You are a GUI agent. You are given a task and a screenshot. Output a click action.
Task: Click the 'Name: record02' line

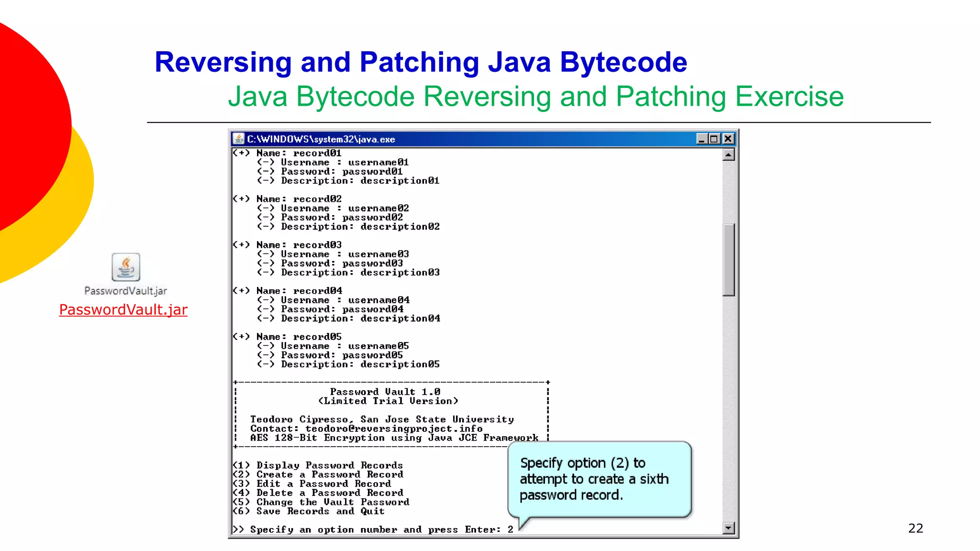coord(287,199)
